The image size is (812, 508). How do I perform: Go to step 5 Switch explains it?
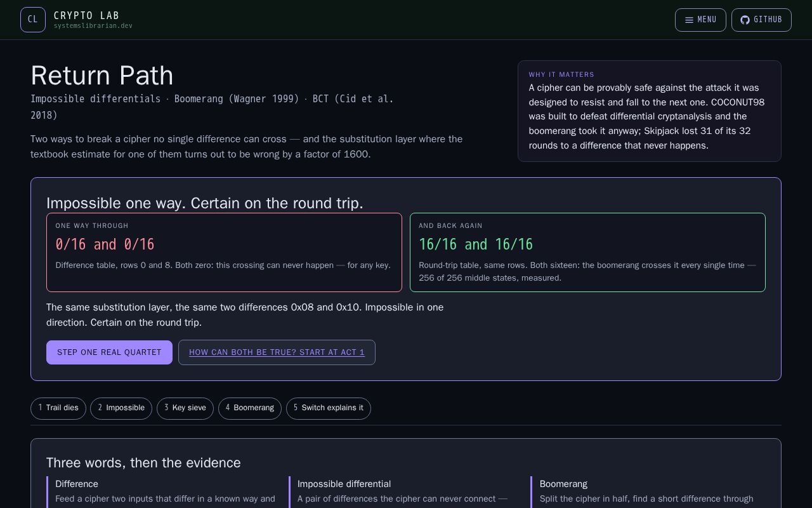329,408
